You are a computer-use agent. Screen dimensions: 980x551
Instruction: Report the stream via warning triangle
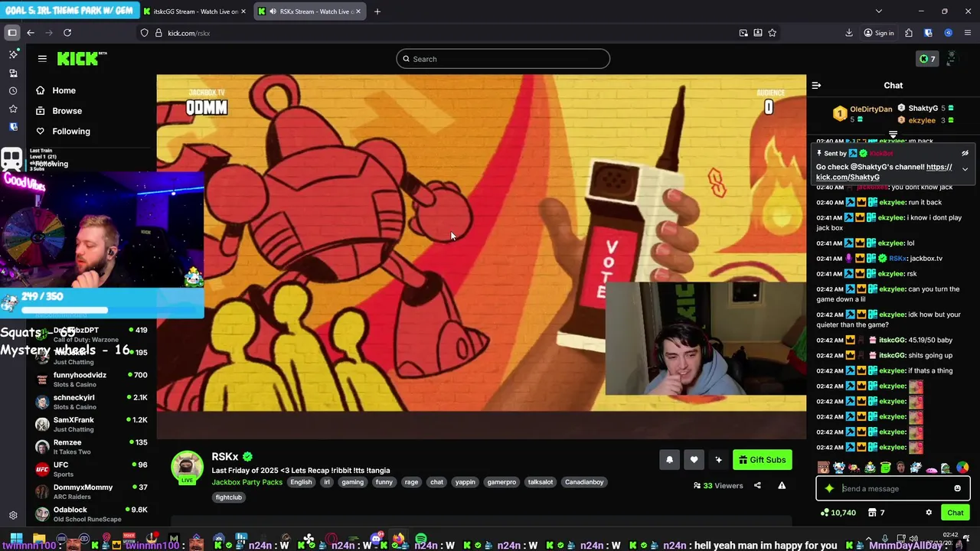coord(782,485)
